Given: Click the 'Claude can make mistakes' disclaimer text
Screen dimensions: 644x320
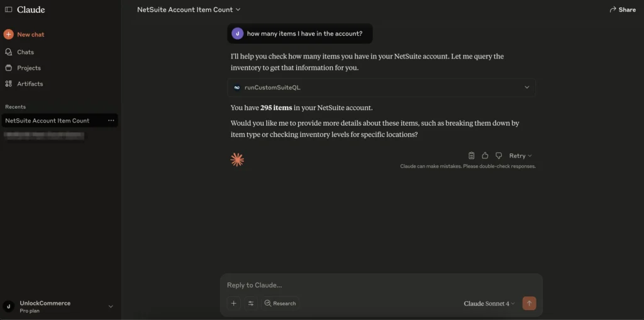Looking at the screenshot, I should (468, 167).
